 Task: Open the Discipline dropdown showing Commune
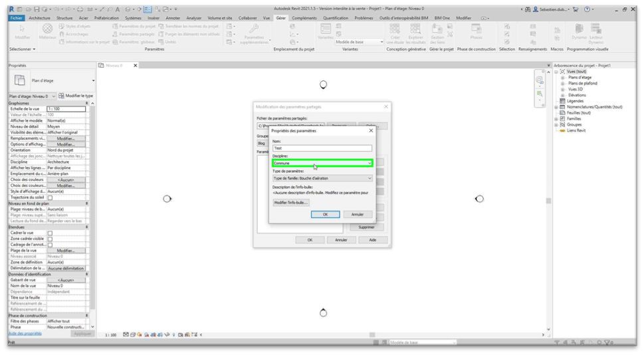point(322,163)
